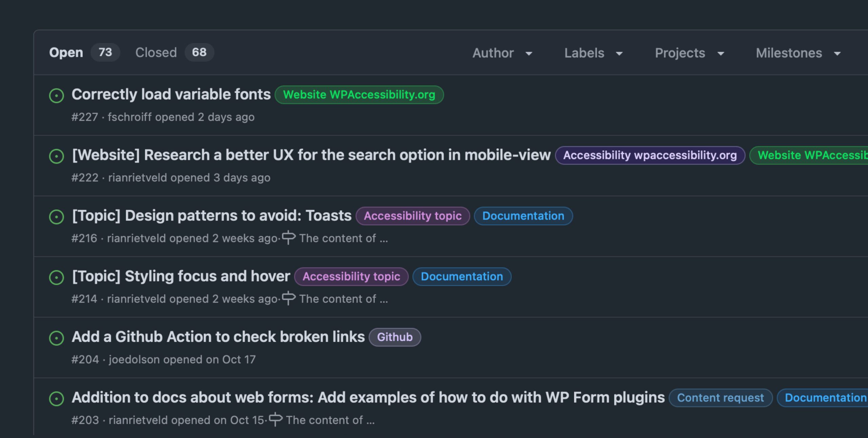
Task: Click open icon for web forms docs issue
Action: click(x=56, y=399)
